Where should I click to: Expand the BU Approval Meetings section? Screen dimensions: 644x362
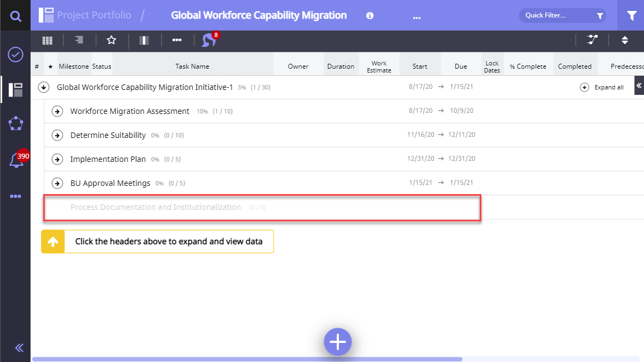pos(57,183)
